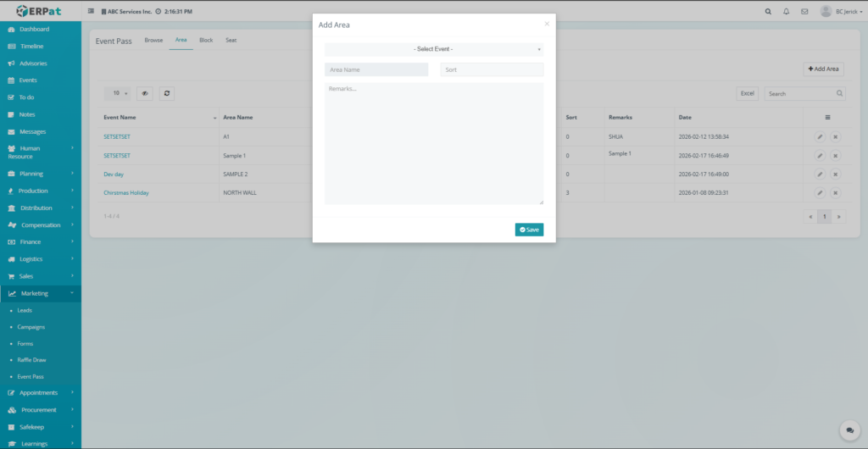
Task: Switch to the Browse tab
Action: [154, 41]
